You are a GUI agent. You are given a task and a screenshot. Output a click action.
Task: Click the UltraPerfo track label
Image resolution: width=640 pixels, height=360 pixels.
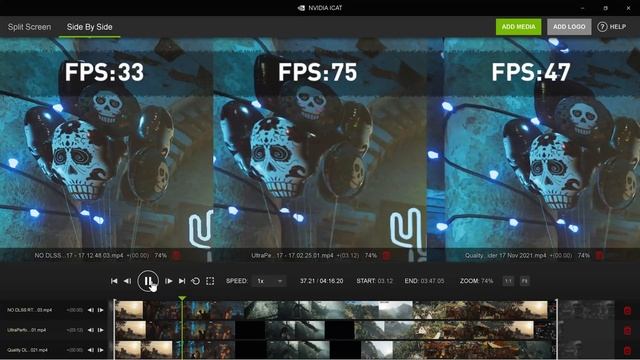[x=27, y=330]
